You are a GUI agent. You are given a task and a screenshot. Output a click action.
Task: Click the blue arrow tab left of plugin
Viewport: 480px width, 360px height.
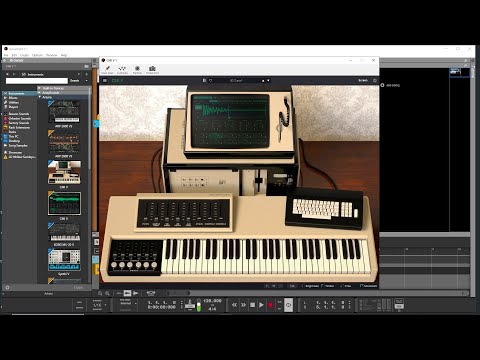[96, 123]
